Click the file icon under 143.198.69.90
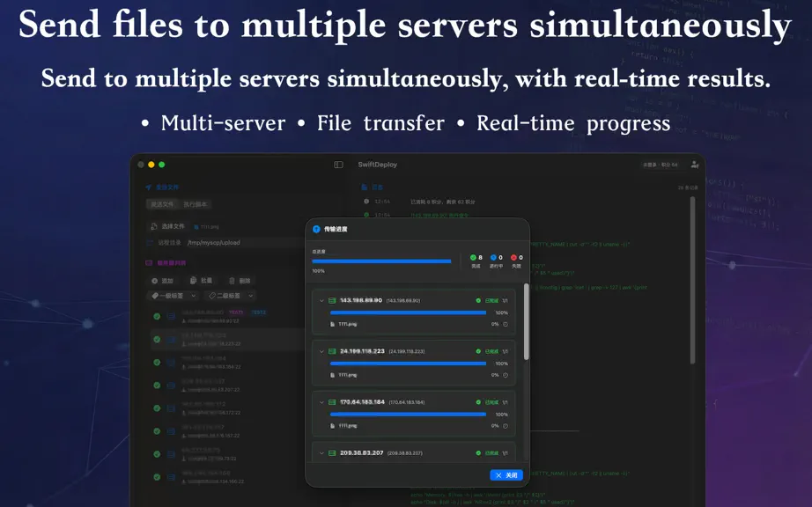This screenshot has width=812, height=507. 333,325
